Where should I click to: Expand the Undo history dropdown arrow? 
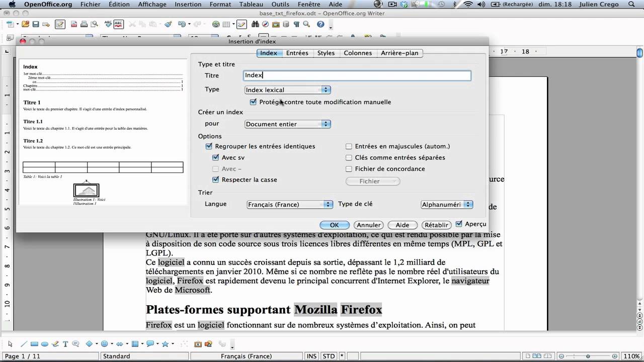(189, 24)
